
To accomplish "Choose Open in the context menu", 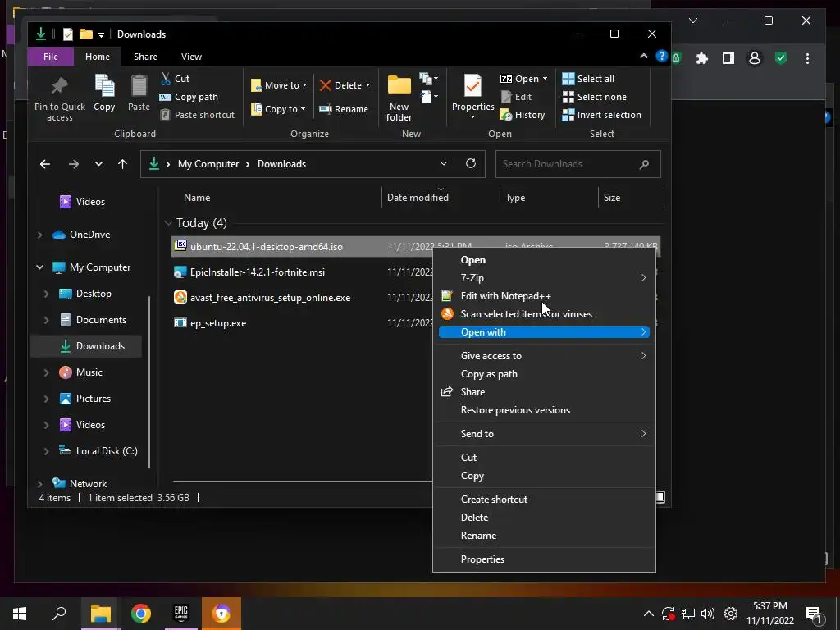I will [x=544, y=260].
